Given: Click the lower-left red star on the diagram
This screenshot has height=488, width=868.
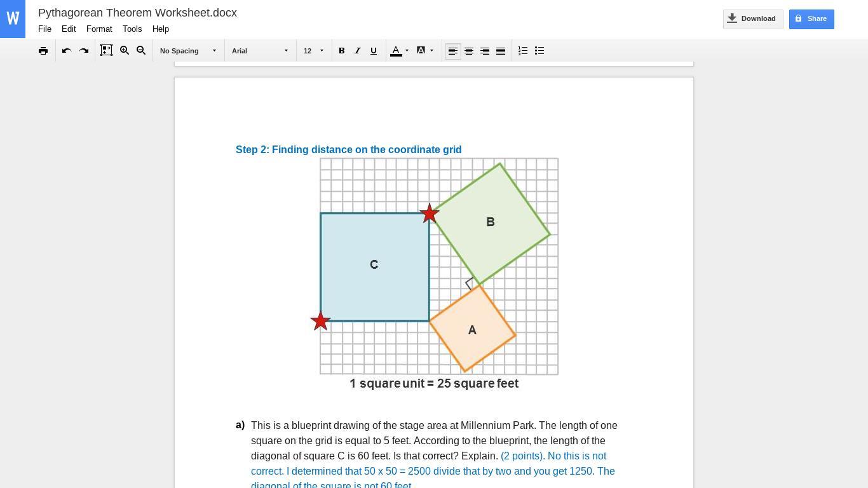Looking at the screenshot, I should point(320,321).
